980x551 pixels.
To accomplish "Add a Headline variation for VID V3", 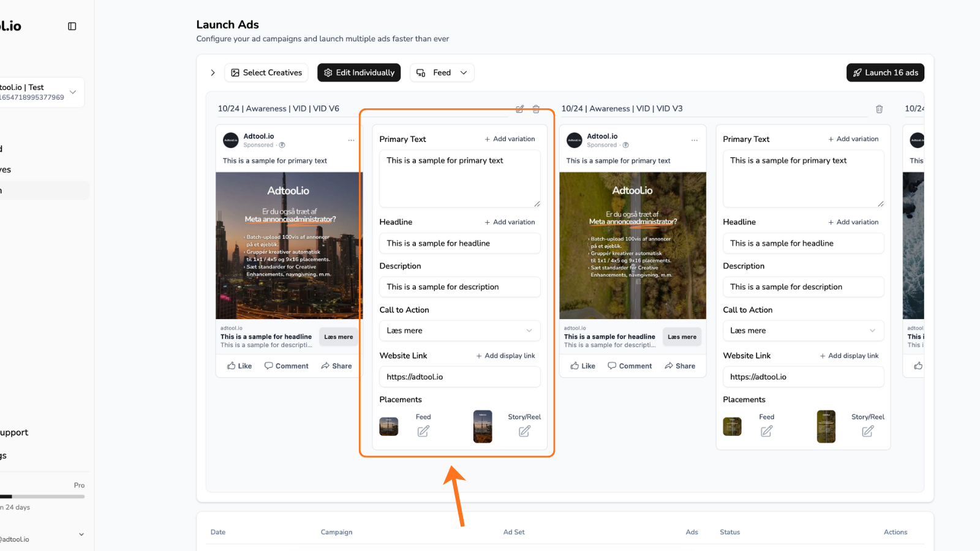I will click(853, 222).
